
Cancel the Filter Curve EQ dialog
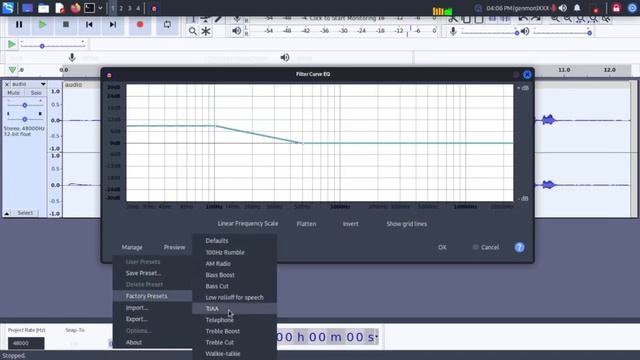[x=486, y=247]
